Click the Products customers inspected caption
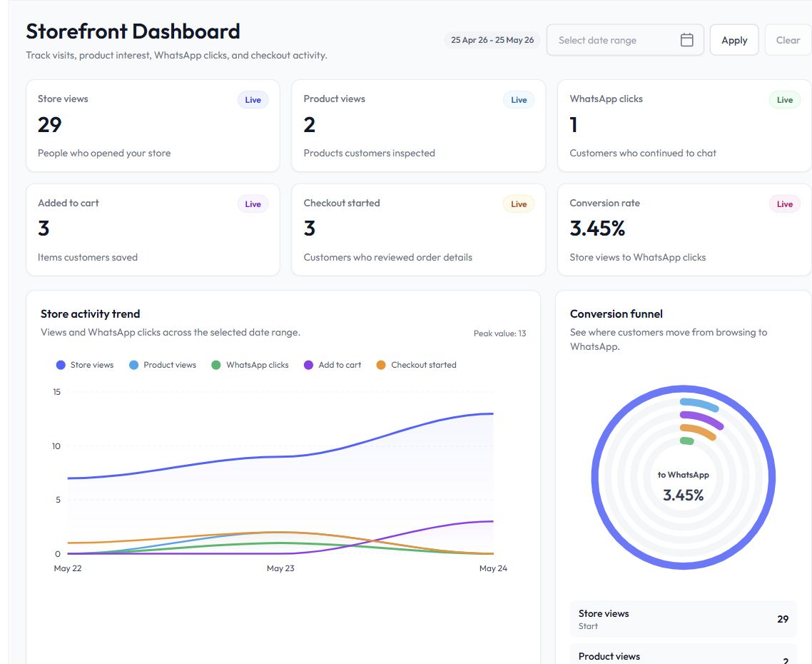 369,153
